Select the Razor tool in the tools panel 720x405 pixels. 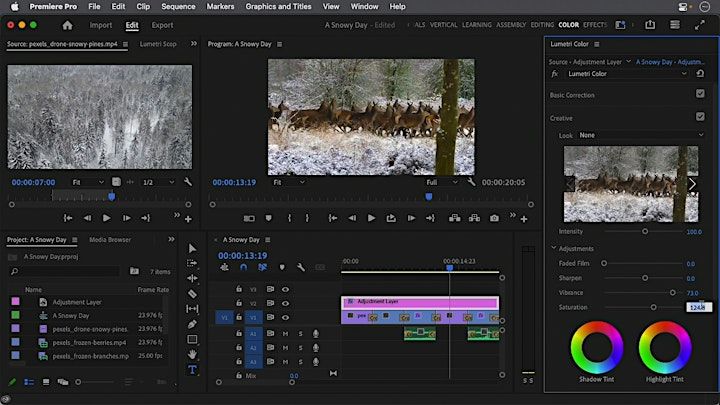192,294
